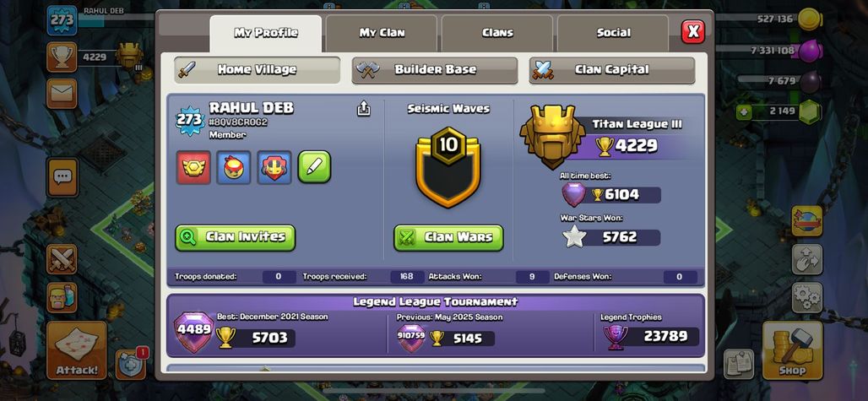Viewport: 868px width, 401px height.
Task: Open the crossed swords battle log icon
Action: [x=62, y=259]
